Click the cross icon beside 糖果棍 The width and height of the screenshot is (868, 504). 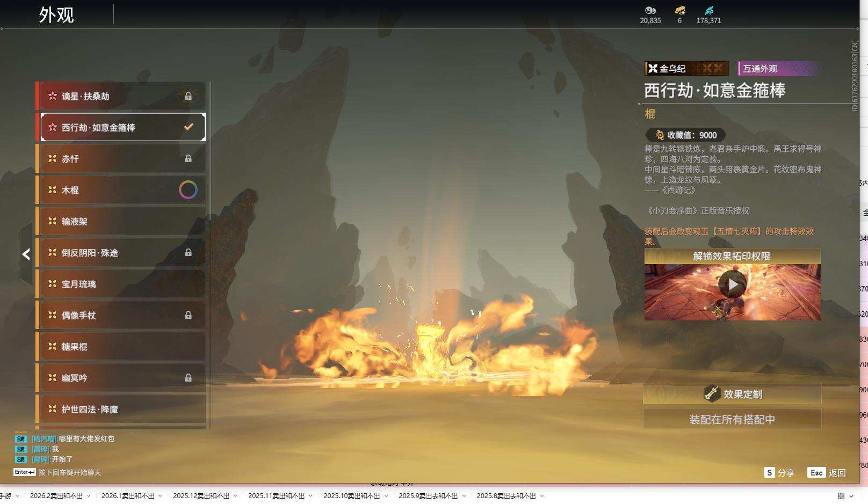[53, 346]
